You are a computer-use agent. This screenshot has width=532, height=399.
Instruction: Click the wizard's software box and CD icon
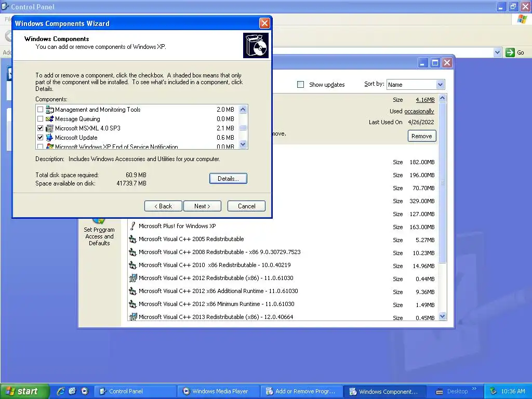[x=256, y=46]
